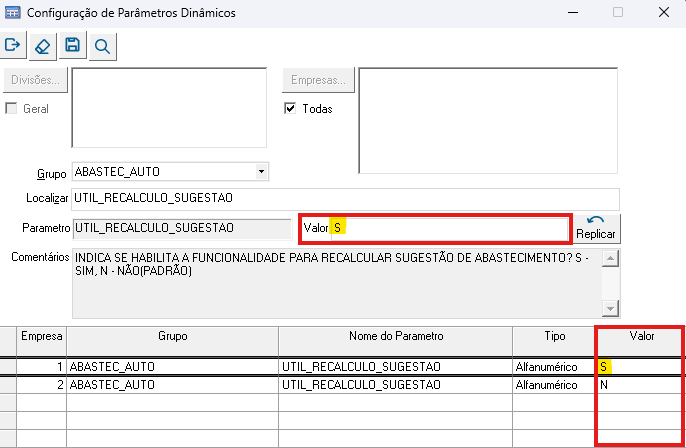Close the Configuração de Parâmetros window
The height and width of the screenshot is (448, 686).
tap(662, 13)
